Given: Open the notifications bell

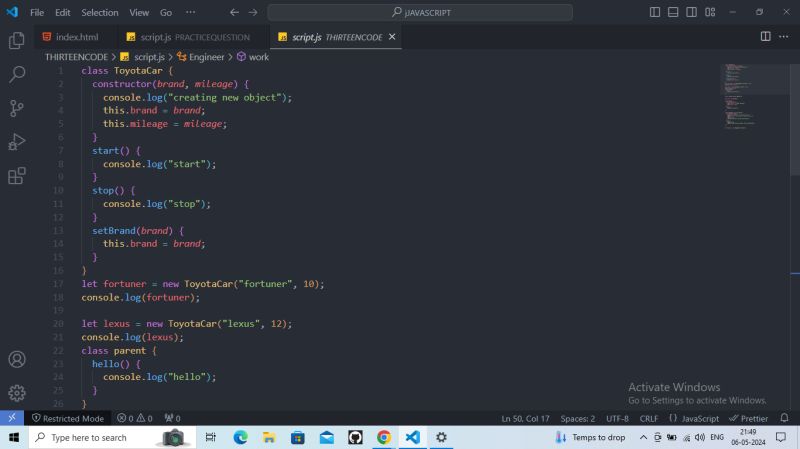Looking at the screenshot, I should click(784, 418).
